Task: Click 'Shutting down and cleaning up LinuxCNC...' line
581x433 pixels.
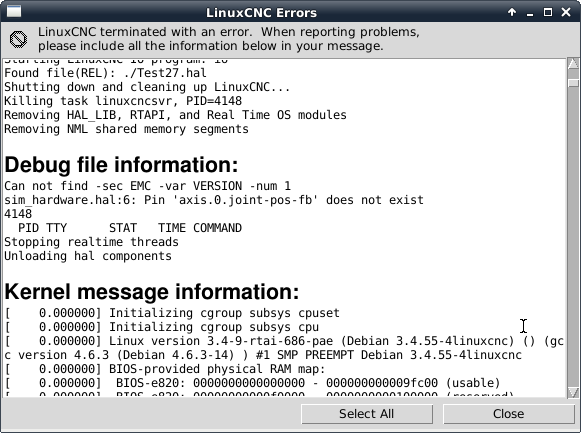Action: pos(147,87)
